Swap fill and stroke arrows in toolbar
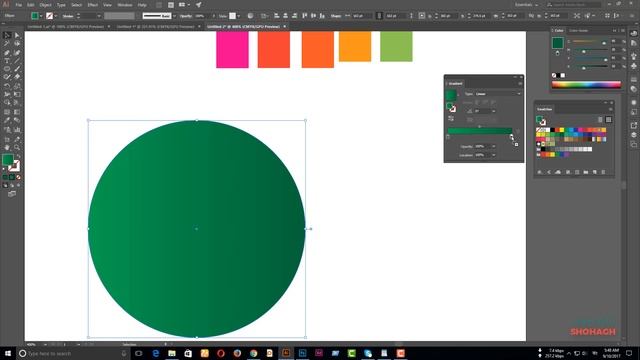This screenshot has width=640, height=360. pyautogui.click(x=18, y=157)
